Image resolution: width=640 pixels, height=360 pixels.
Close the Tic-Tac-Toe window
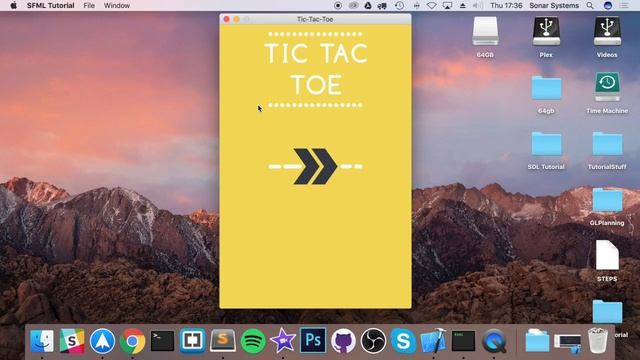click(x=227, y=19)
